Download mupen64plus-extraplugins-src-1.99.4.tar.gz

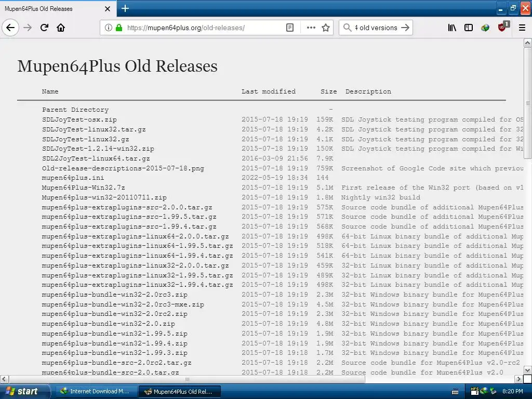(x=129, y=227)
